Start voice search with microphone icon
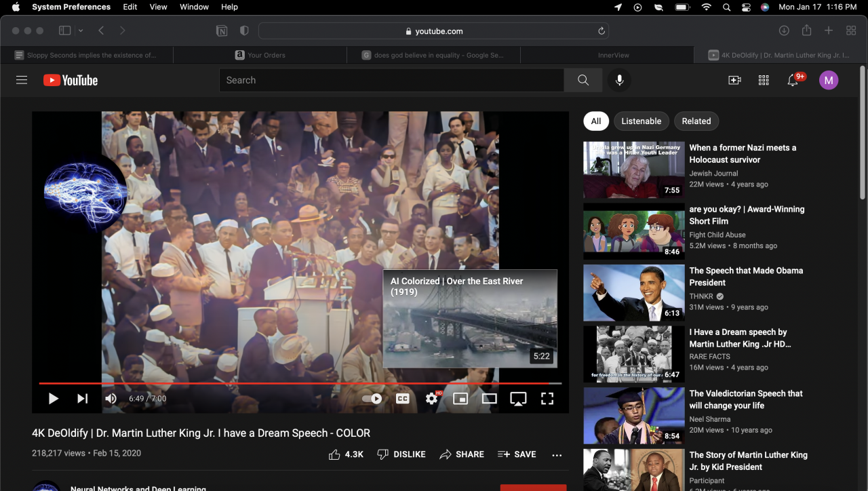868x491 pixels. click(x=619, y=80)
